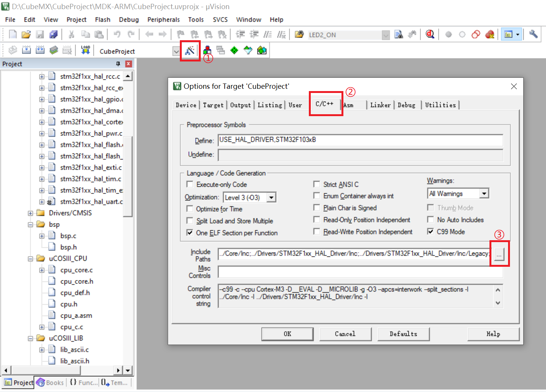Collapse uCOSIII_LIB group

click(30, 338)
